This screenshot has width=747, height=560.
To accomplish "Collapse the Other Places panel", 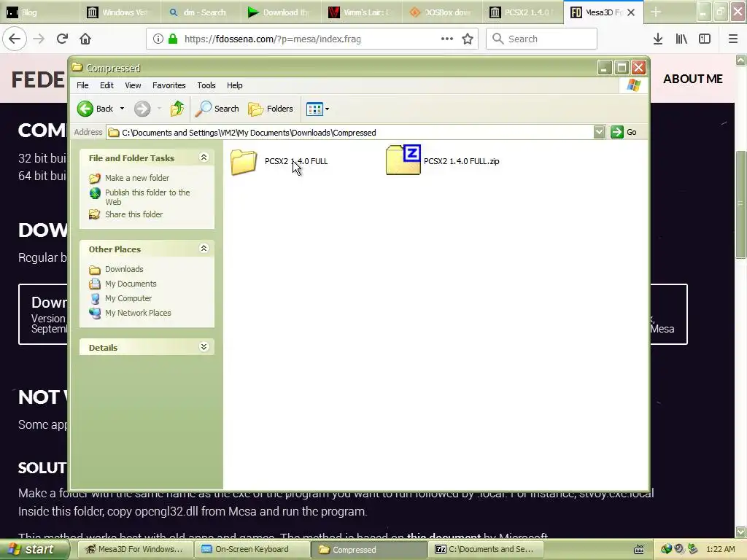I will click(x=204, y=249).
